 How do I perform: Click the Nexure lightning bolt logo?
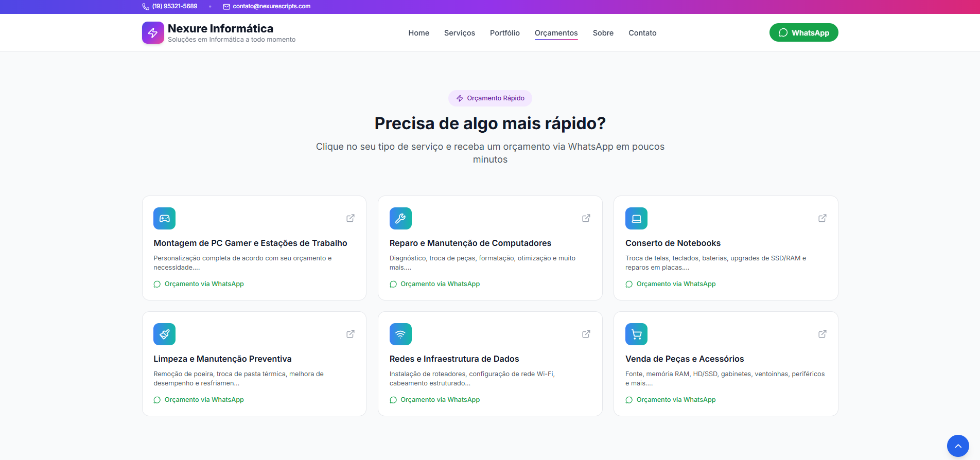tap(153, 33)
